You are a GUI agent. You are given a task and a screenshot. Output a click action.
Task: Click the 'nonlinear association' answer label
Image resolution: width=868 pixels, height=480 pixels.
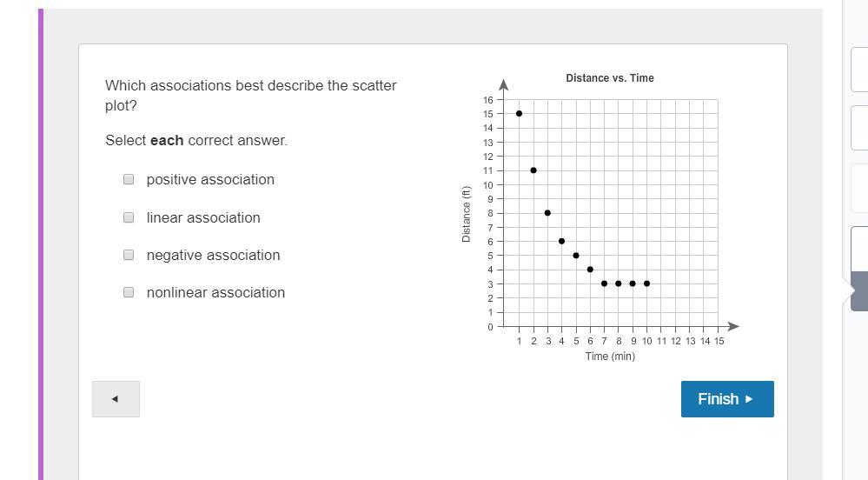(x=215, y=292)
